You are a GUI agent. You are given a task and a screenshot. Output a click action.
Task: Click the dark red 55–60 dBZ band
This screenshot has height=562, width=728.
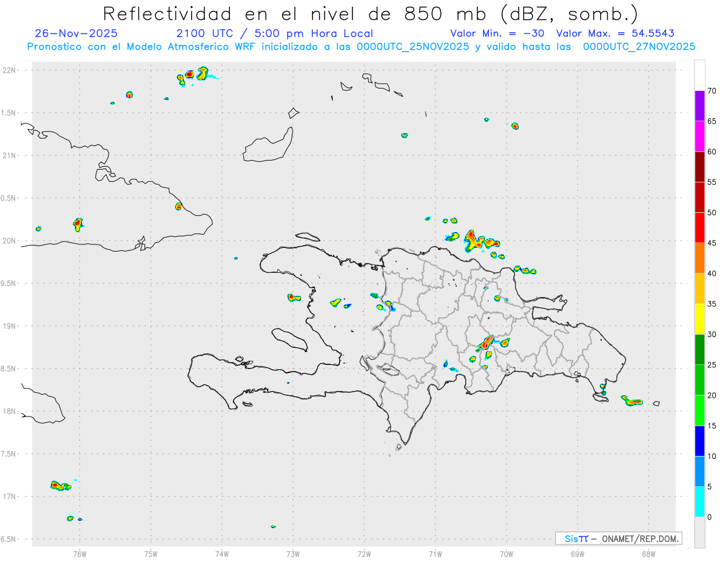coord(699,167)
